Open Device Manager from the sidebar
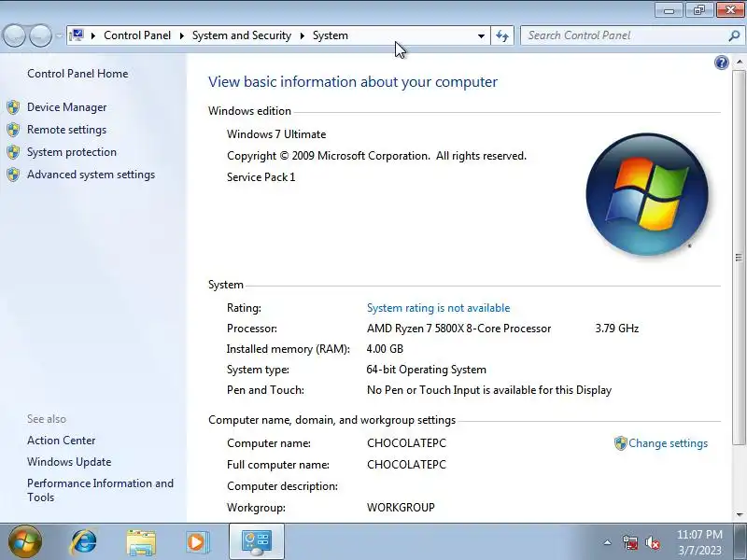747x560 pixels. (x=66, y=107)
